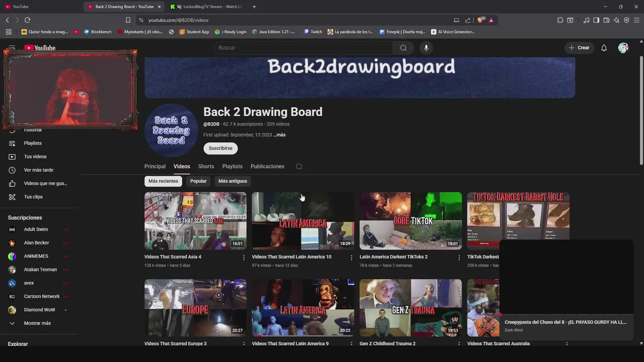Toggle the browser sidebar panel icon
Screen dimensions: 644x362
click(x=596, y=20)
